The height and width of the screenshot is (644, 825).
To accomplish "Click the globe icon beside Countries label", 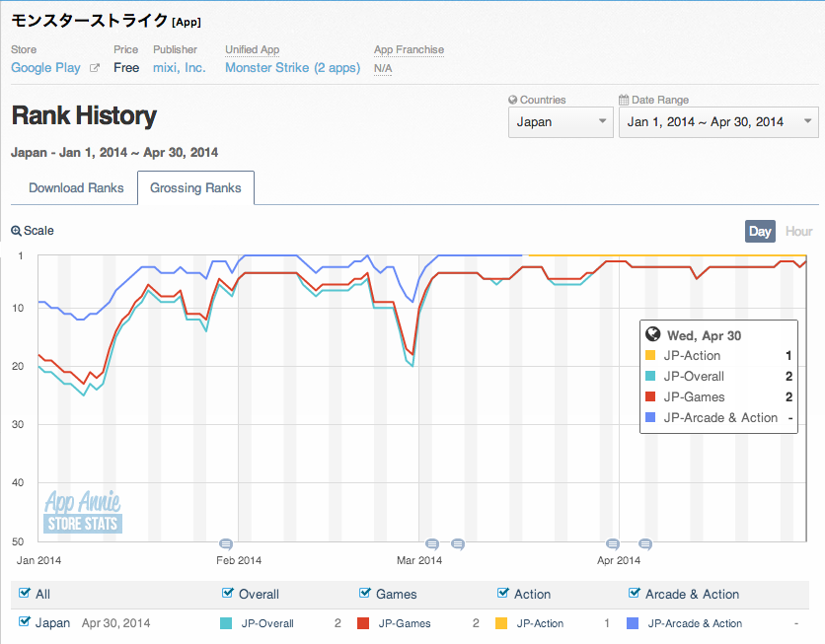I will tap(512, 100).
